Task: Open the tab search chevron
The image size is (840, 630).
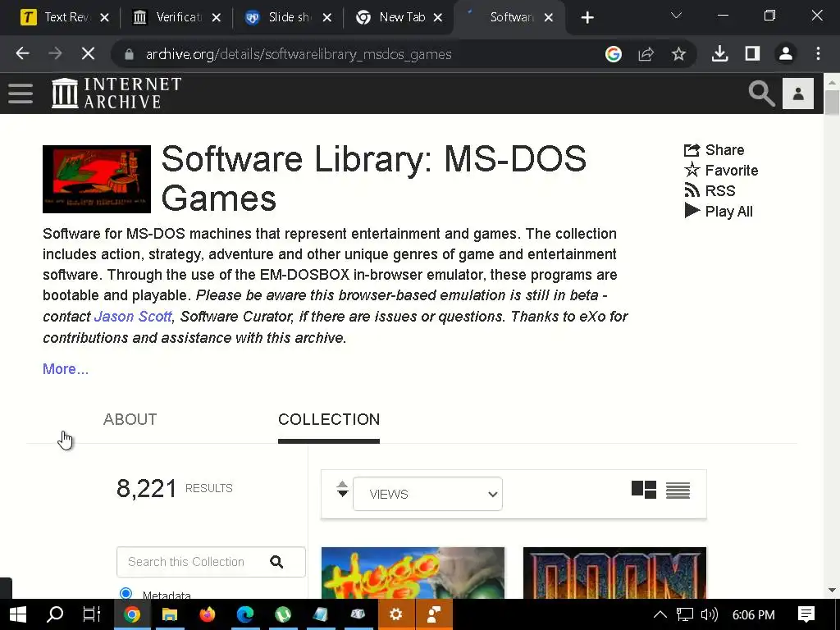Action: [676, 16]
